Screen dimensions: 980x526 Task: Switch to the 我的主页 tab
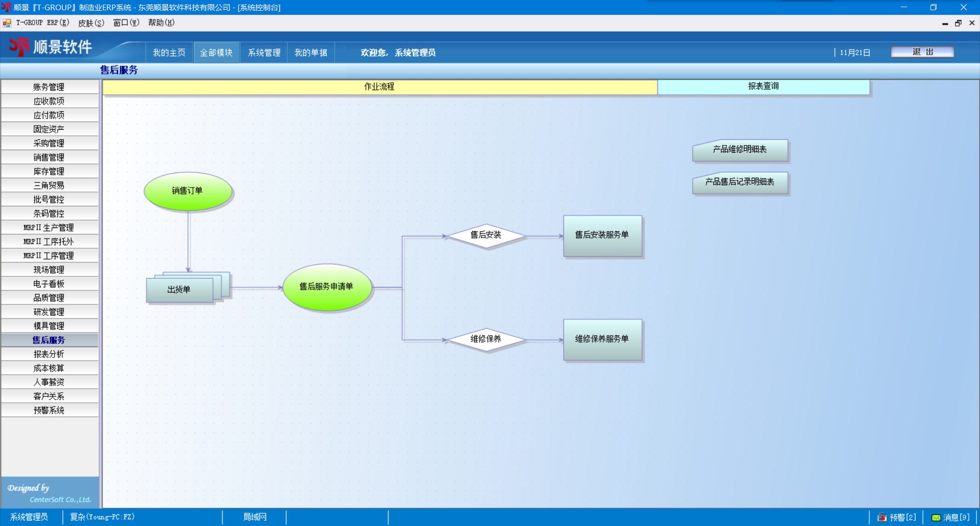coord(169,53)
